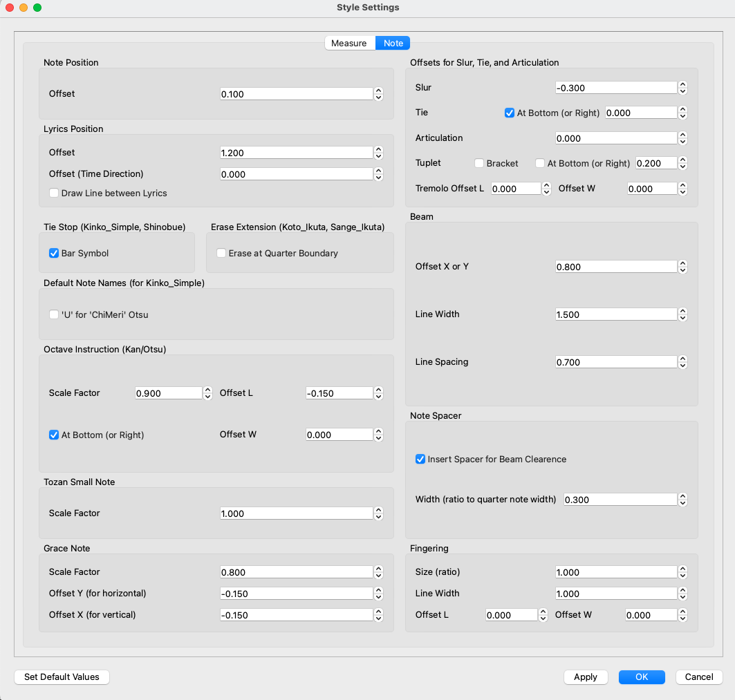
Task: Decrease the Lyrics Position Offset stepper
Action: click(378, 156)
